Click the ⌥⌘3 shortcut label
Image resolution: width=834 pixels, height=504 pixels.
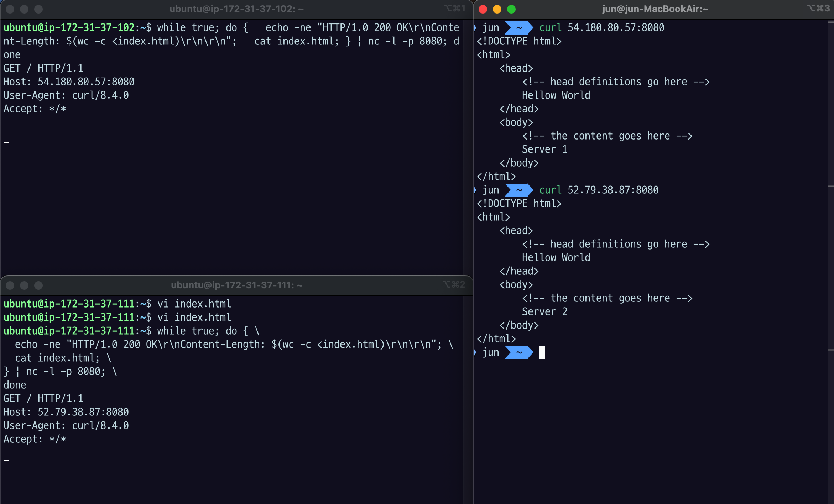pos(819,9)
